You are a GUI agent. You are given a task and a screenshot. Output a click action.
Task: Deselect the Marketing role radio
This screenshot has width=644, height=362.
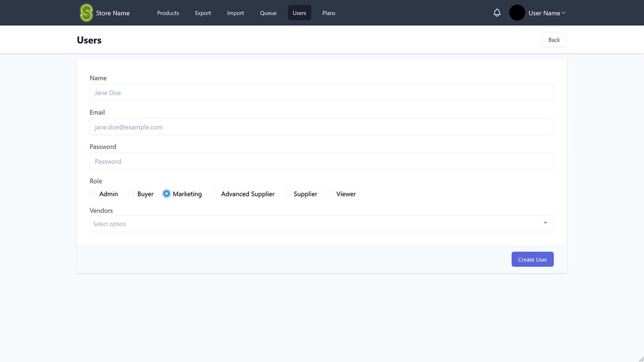pyautogui.click(x=167, y=194)
